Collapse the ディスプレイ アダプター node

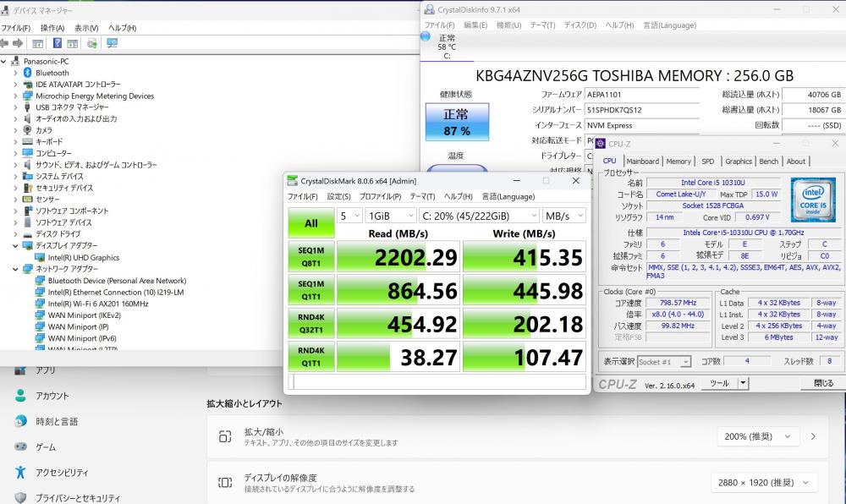15,246
